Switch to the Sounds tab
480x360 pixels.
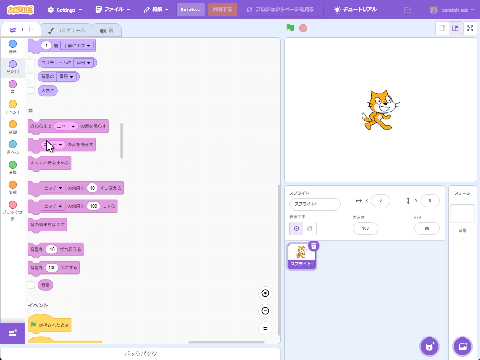107,30
